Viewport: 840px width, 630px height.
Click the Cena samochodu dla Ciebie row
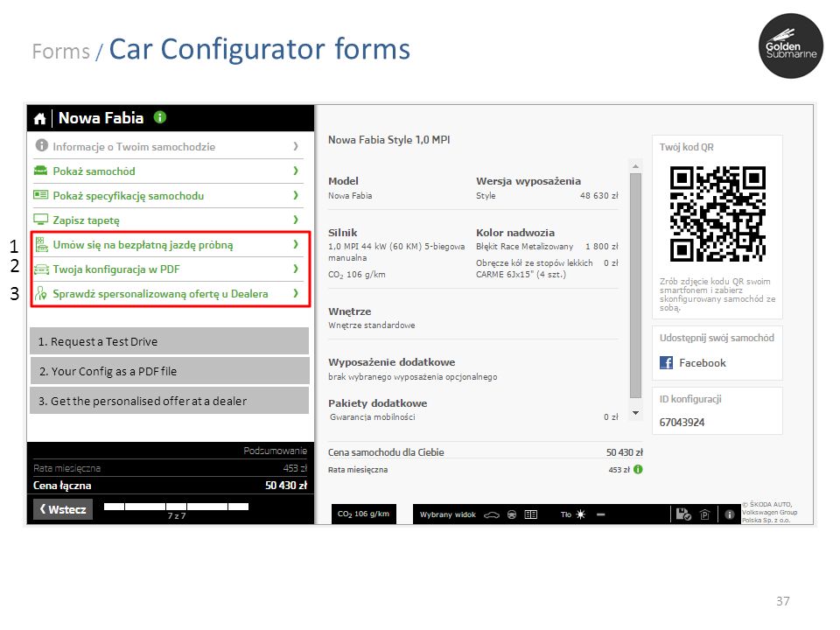point(486,452)
